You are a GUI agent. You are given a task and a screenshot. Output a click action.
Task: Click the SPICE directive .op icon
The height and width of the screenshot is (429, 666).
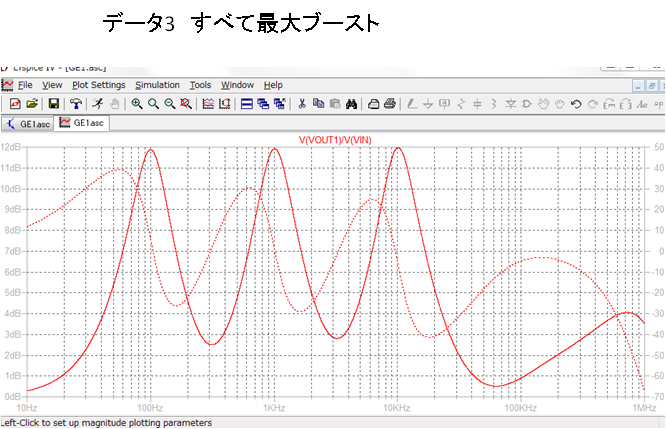[658, 104]
